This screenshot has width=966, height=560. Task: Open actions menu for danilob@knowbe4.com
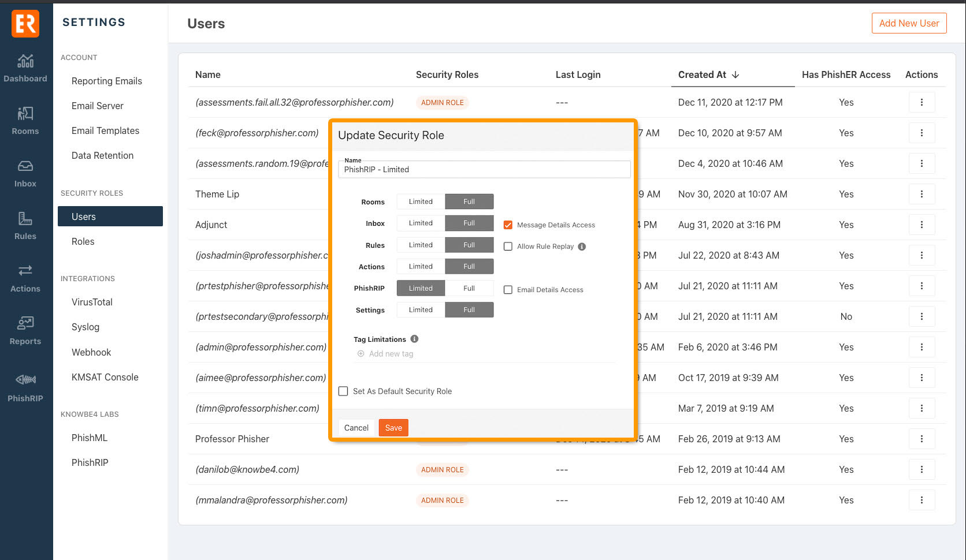tap(922, 469)
